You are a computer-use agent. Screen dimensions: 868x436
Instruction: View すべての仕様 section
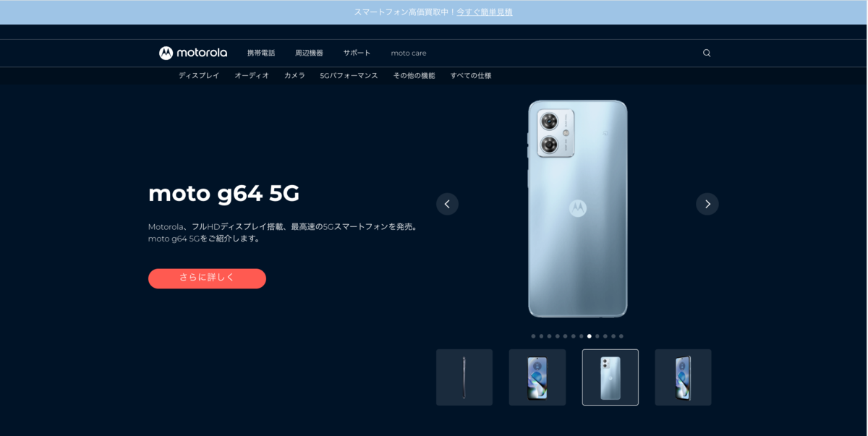[471, 75]
